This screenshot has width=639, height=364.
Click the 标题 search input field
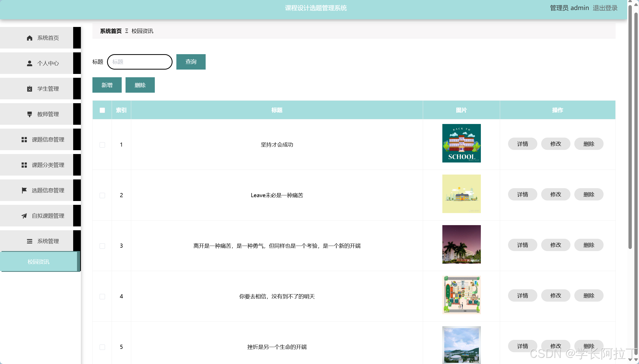140,62
